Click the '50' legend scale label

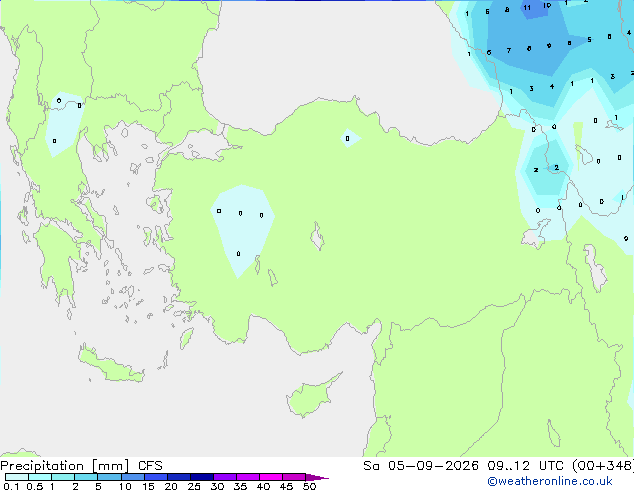click(309, 486)
